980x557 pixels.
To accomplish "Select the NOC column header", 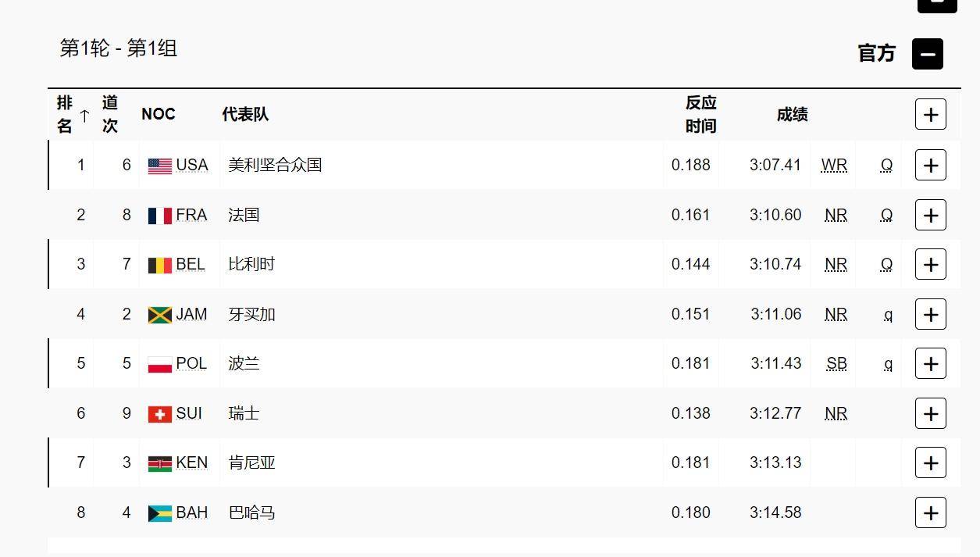I will coord(159,113).
